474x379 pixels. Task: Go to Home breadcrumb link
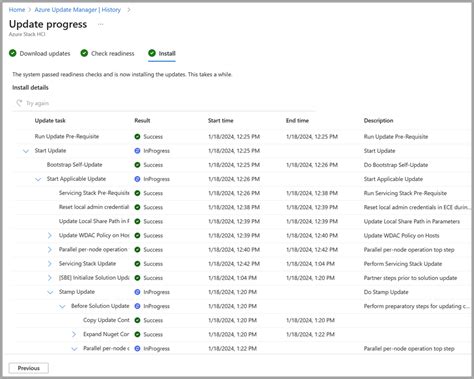pos(17,10)
